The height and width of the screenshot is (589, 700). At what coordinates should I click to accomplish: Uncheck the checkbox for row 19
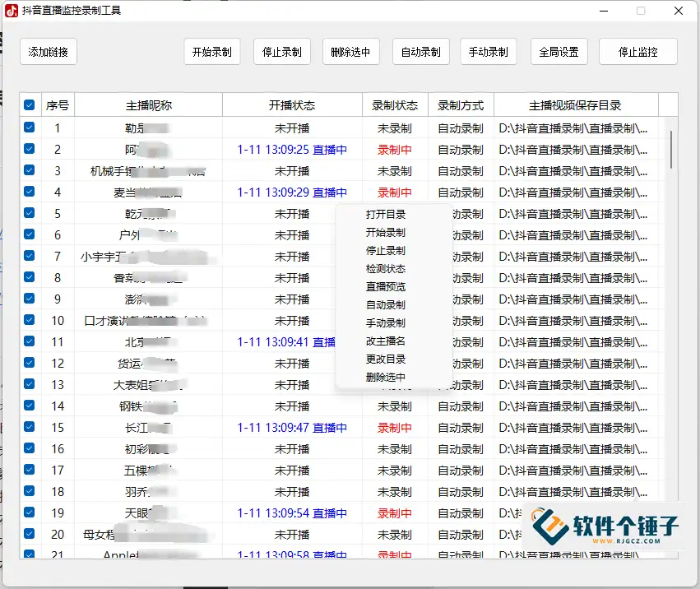click(x=30, y=512)
